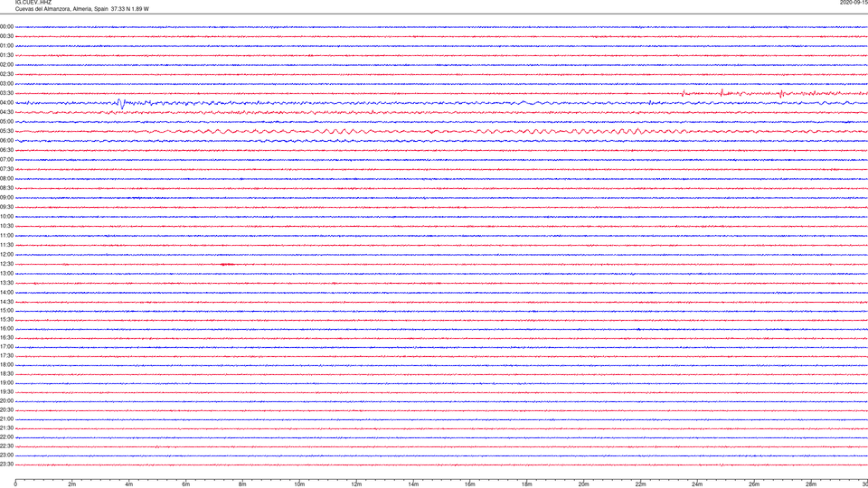Select the 12:00 trace time label
868x488 pixels.
[6, 255]
